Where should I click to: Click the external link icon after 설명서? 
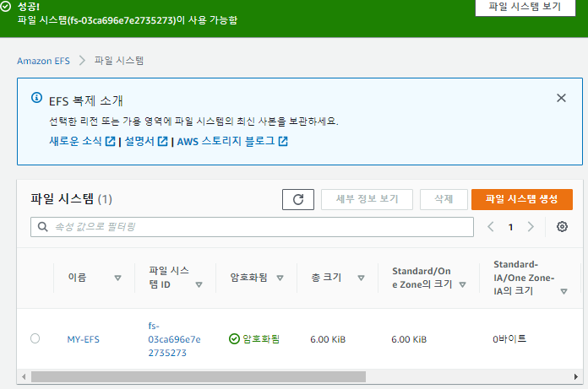(x=162, y=141)
